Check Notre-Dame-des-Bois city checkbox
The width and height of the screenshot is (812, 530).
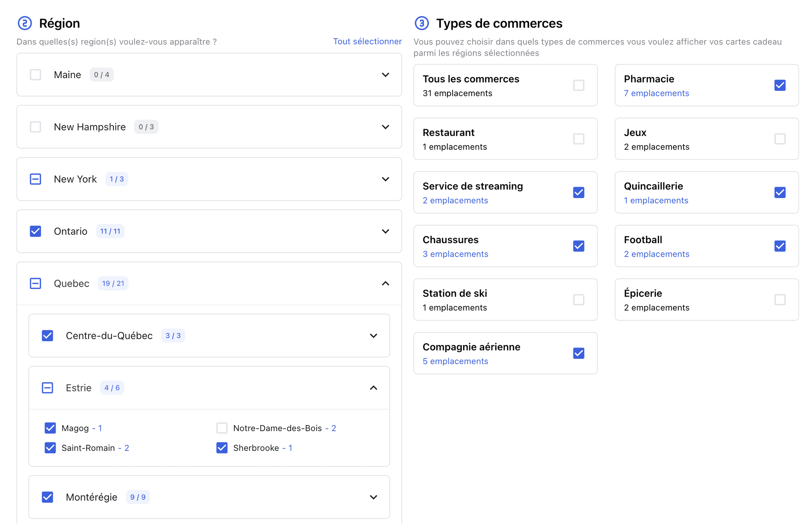pyautogui.click(x=222, y=428)
